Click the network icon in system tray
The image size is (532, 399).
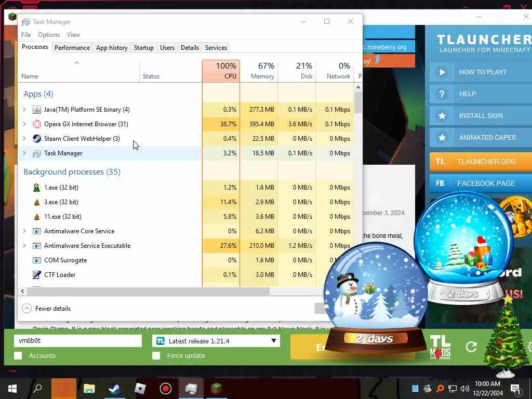point(453,389)
